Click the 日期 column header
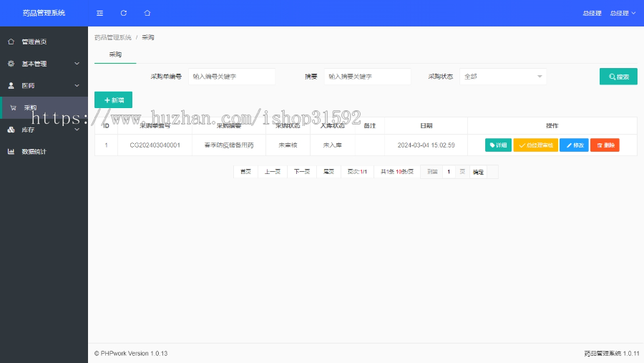Screen dimensions: 644x363 coord(426,126)
